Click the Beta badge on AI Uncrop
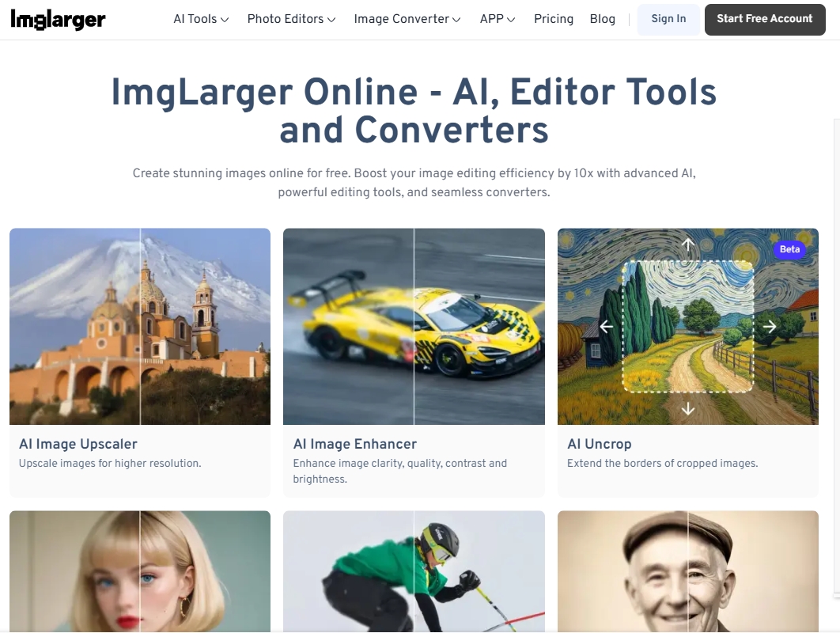 point(789,249)
